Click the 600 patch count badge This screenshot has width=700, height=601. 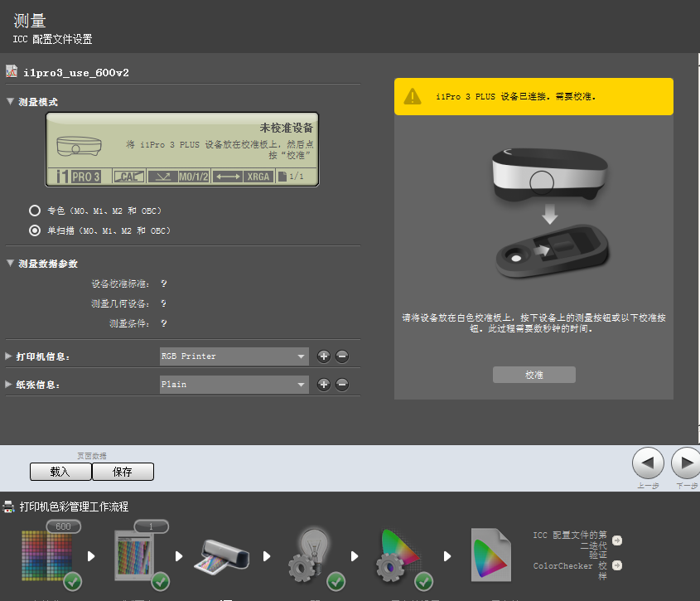(x=64, y=526)
